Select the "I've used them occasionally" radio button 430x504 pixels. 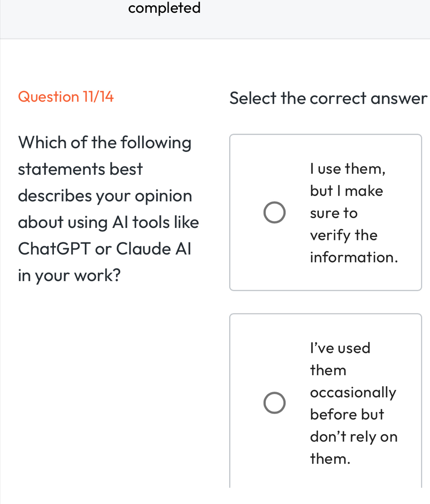pyautogui.click(x=274, y=403)
